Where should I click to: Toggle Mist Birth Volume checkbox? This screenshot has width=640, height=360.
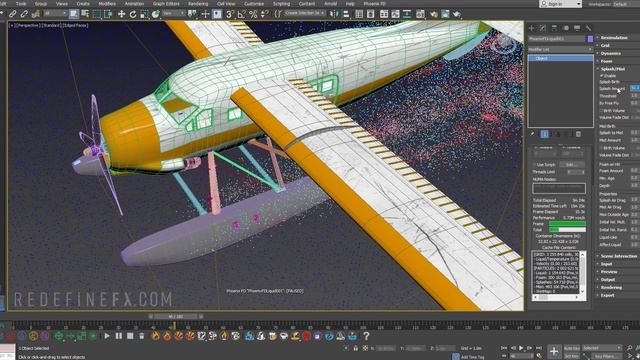pyautogui.click(x=602, y=148)
